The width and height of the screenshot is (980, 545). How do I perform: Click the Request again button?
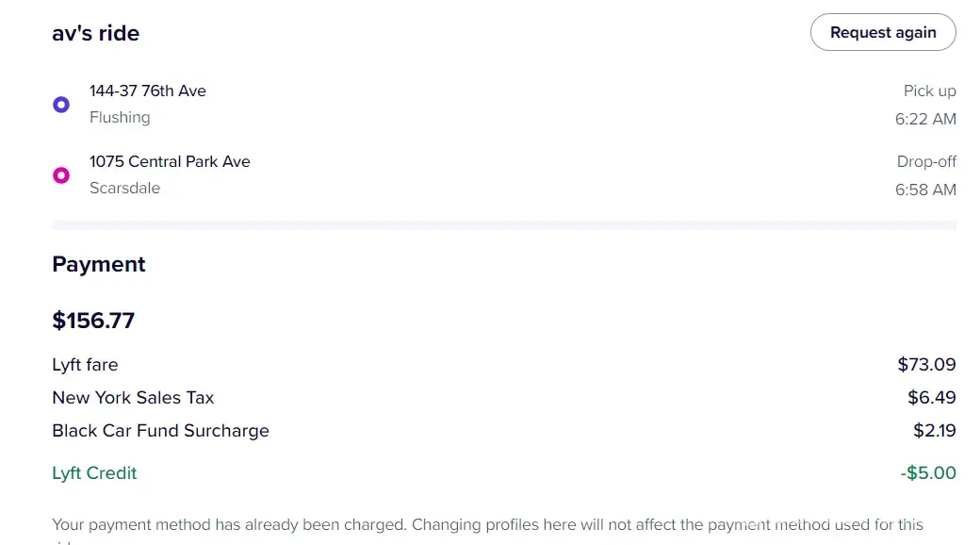pyautogui.click(x=883, y=33)
